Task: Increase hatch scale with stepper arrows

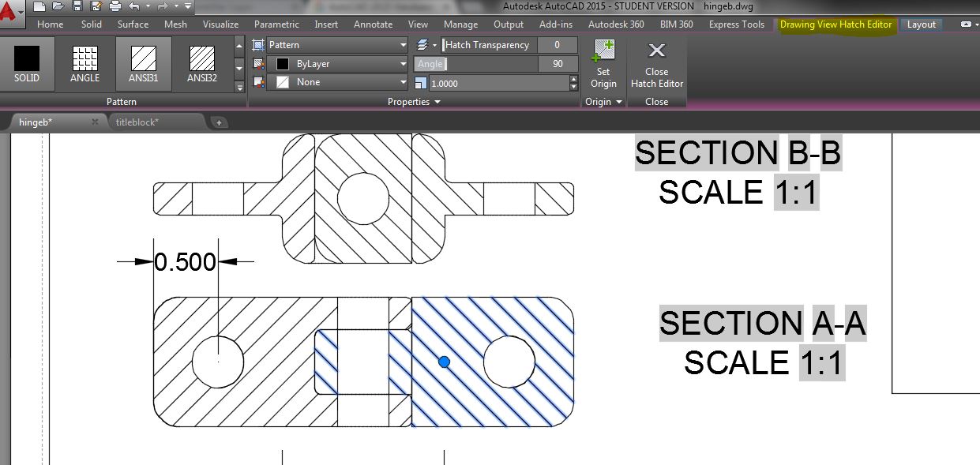Action: [573, 79]
